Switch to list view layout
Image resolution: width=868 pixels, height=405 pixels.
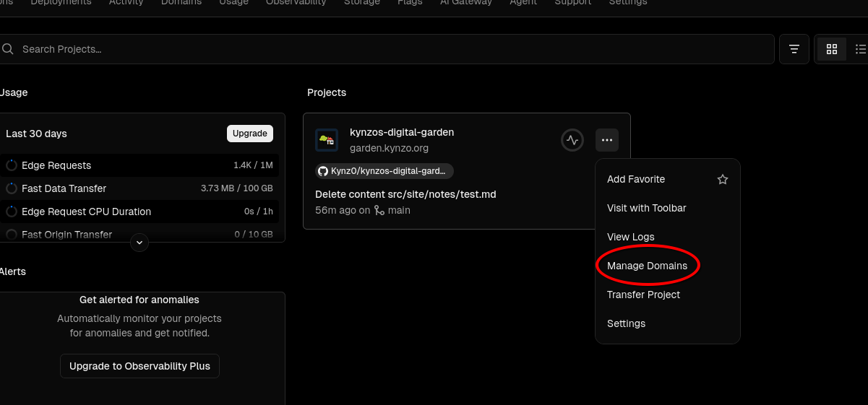tap(859, 49)
